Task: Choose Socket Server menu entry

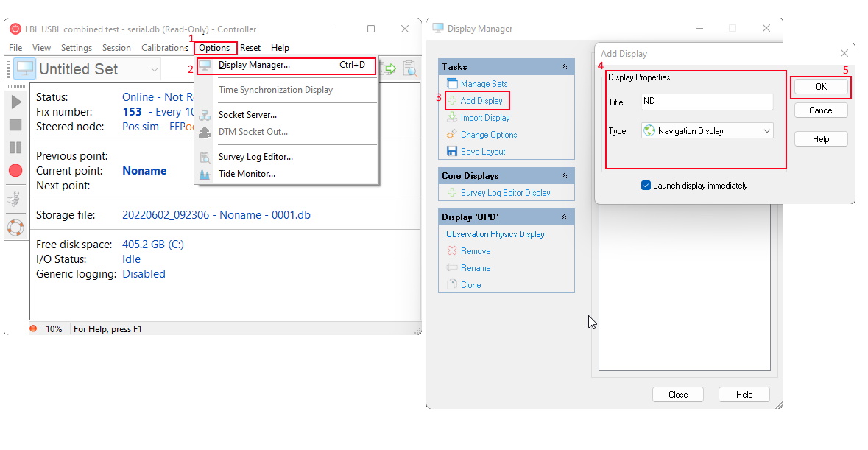Action: point(286,115)
